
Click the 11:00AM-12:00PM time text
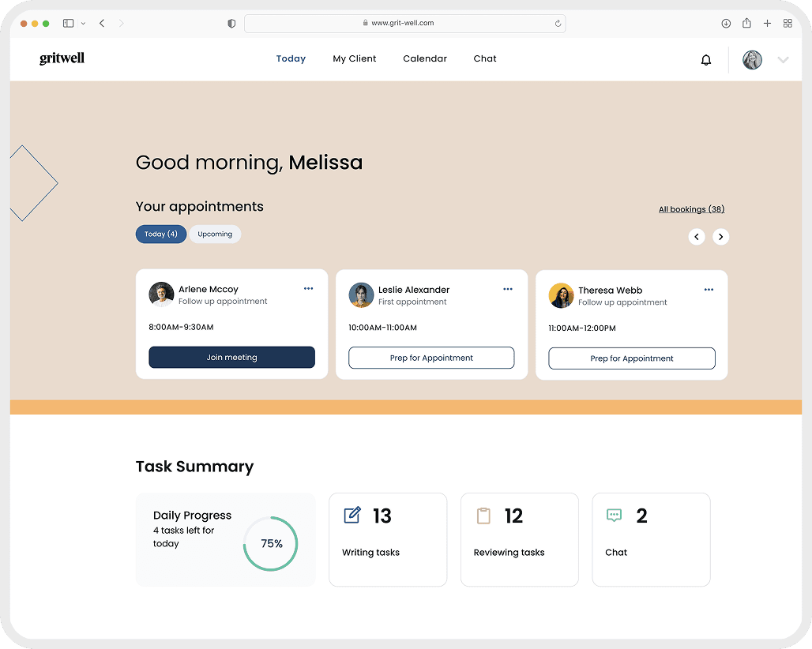582,328
